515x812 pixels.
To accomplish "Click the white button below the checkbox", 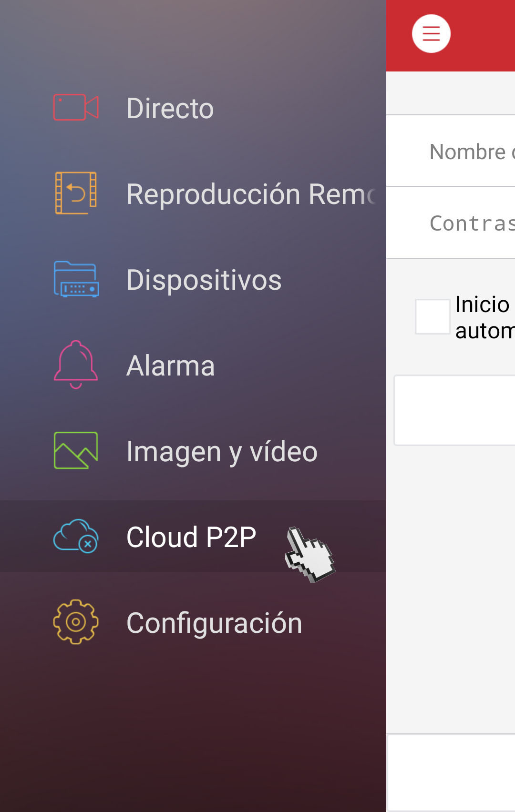I will (x=454, y=410).
